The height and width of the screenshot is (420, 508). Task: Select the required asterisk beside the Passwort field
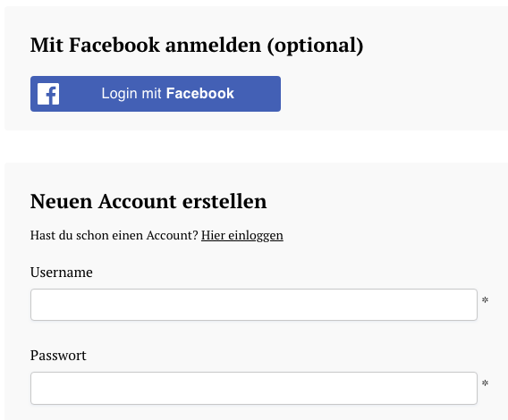tap(485, 383)
